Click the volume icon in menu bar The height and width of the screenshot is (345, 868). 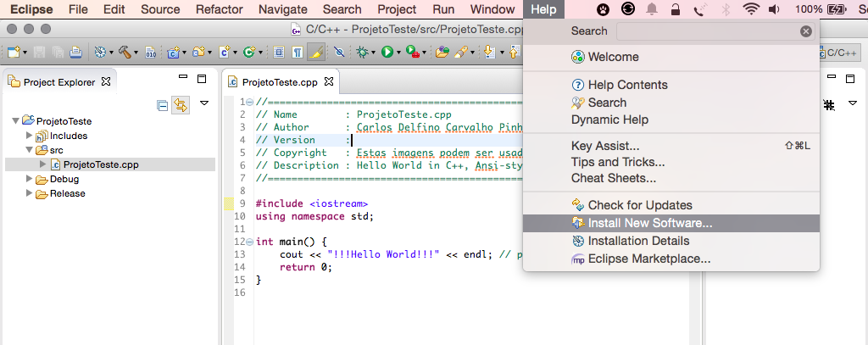pos(774,8)
